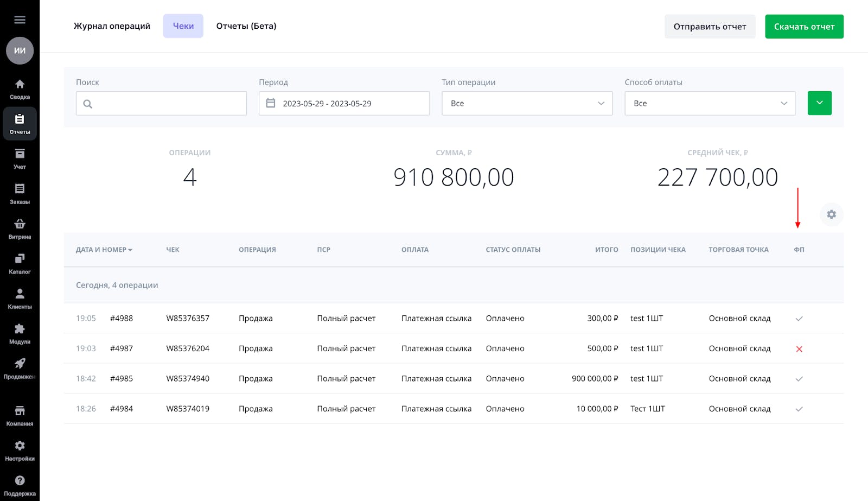The image size is (868, 501).
Task: Expand filters with green chevron button
Action: [819, 103]
